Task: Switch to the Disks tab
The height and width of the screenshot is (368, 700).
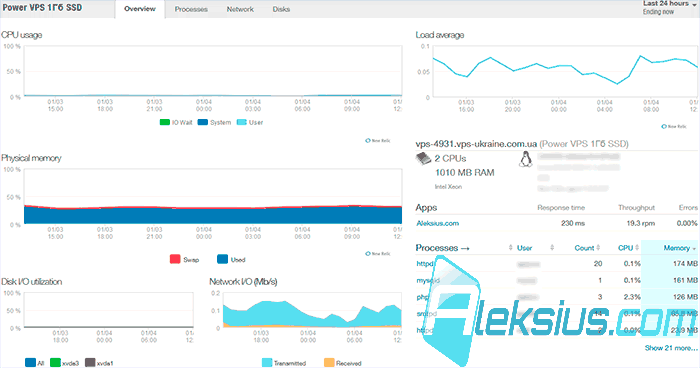Action: click(281, 9)
